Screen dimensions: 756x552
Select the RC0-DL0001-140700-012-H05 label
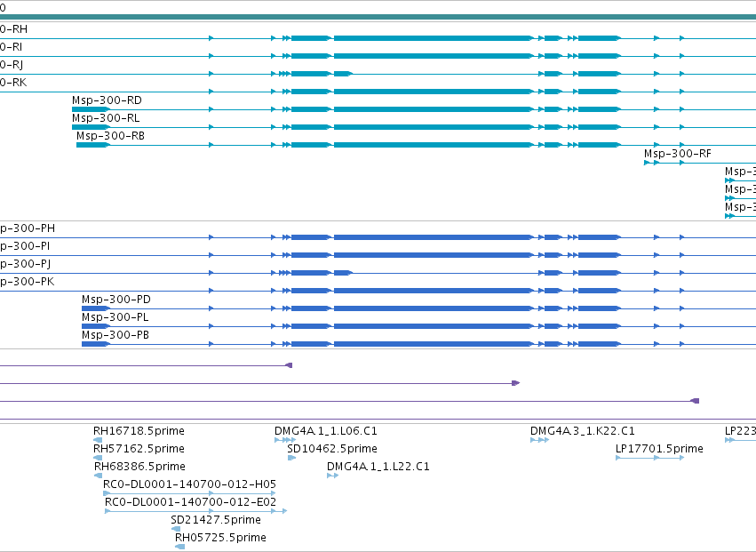point(189,484)
